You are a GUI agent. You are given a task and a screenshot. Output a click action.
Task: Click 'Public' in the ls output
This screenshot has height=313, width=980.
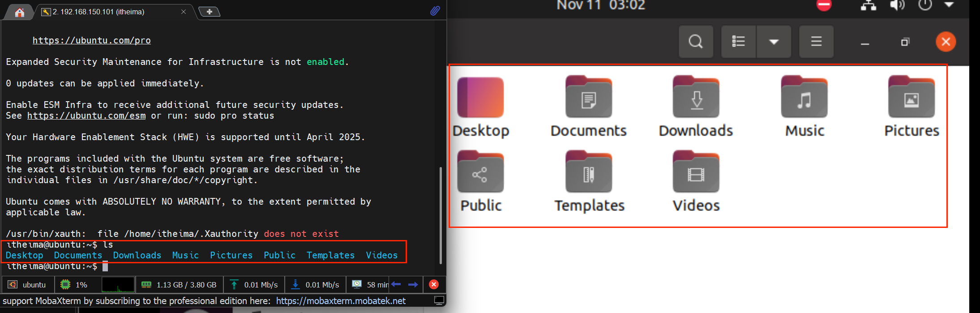[x=279, y=255]
